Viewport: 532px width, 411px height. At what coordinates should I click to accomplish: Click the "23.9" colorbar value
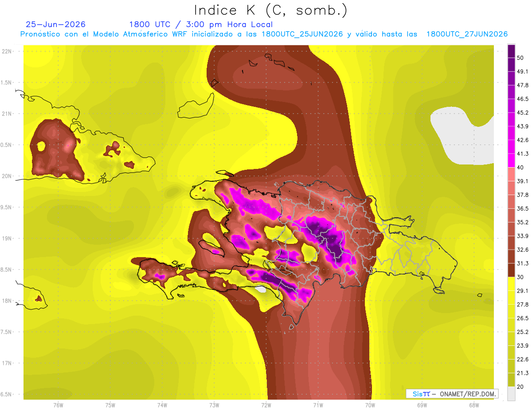click(523, 346)
